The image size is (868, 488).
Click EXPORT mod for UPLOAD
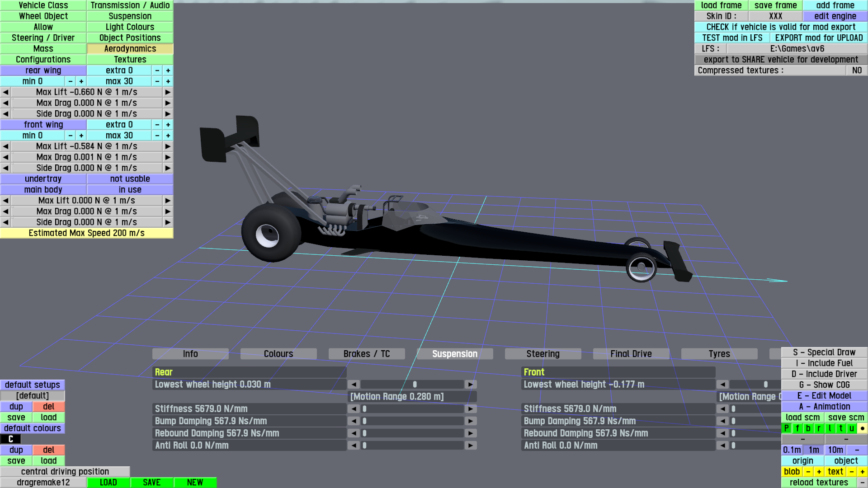coord(819,38)
